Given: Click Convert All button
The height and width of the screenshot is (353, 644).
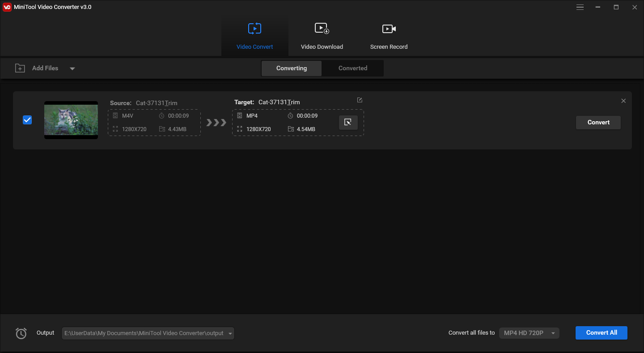Looking at the screenshot, I should coord(602,333).
